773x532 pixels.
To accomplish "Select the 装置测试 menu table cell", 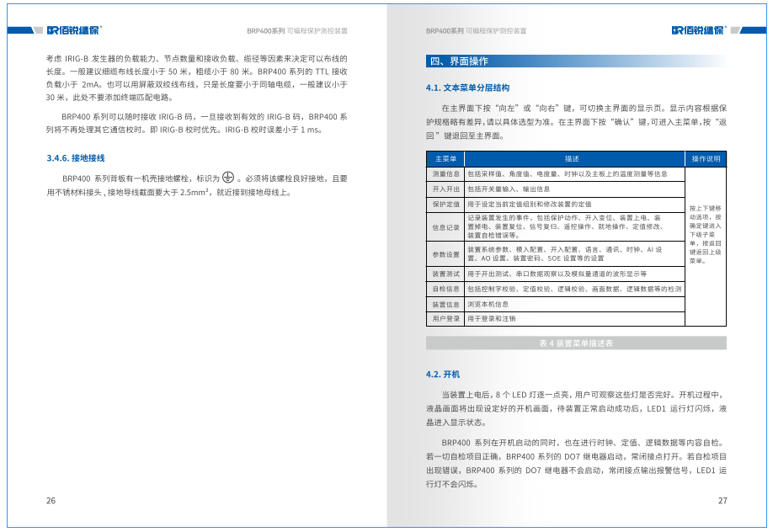I will click(445, 274).
